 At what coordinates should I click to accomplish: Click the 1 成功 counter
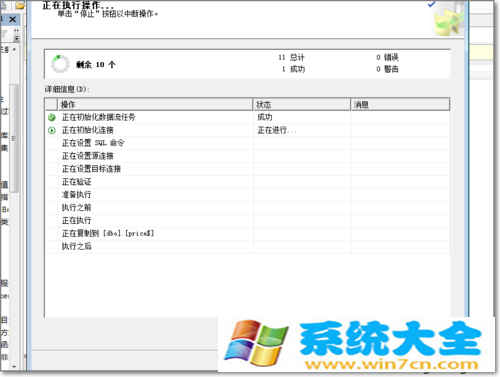293,69
